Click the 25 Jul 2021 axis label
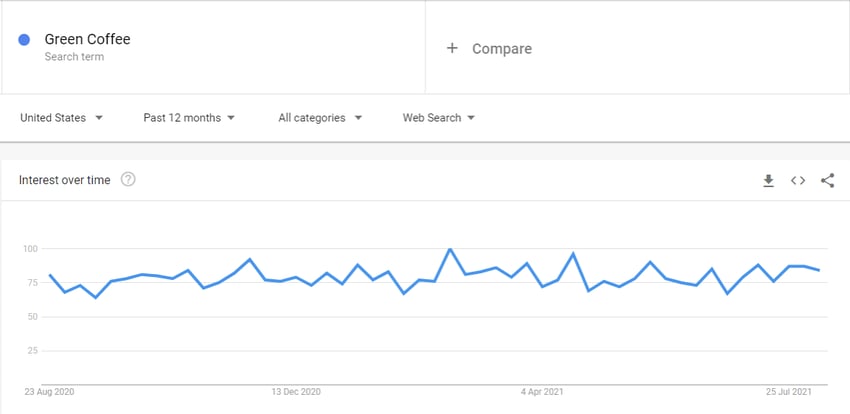 pyautogui.click(x=789, y=392)
